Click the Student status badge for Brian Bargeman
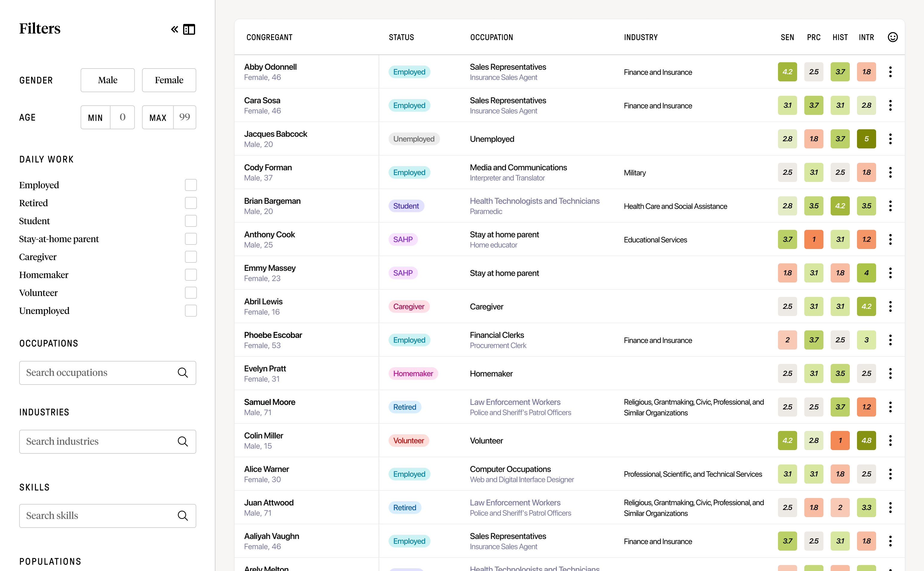This screenshot has height=571, width=924. [406, 206]
